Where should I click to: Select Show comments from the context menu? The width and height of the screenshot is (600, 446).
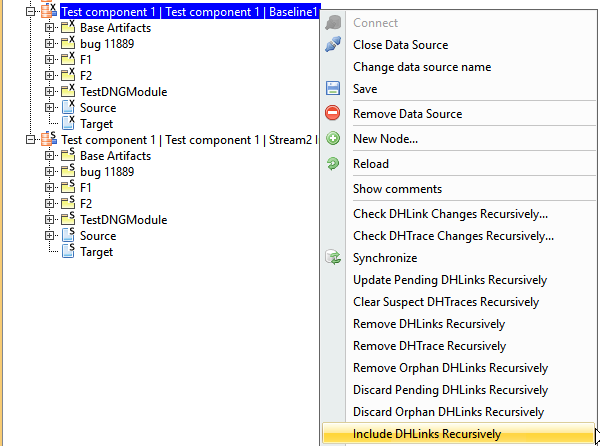point(397,189)
